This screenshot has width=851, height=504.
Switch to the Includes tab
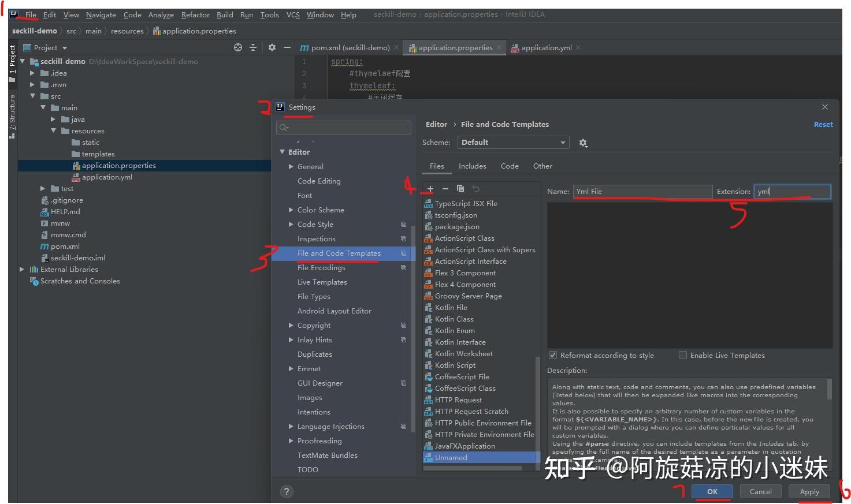tap(473, 166)
